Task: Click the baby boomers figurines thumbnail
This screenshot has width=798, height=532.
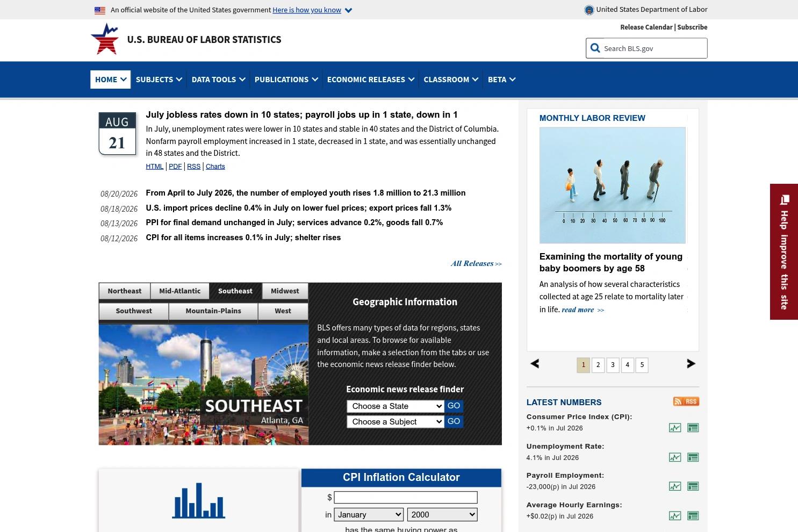Action: (613, 185)
